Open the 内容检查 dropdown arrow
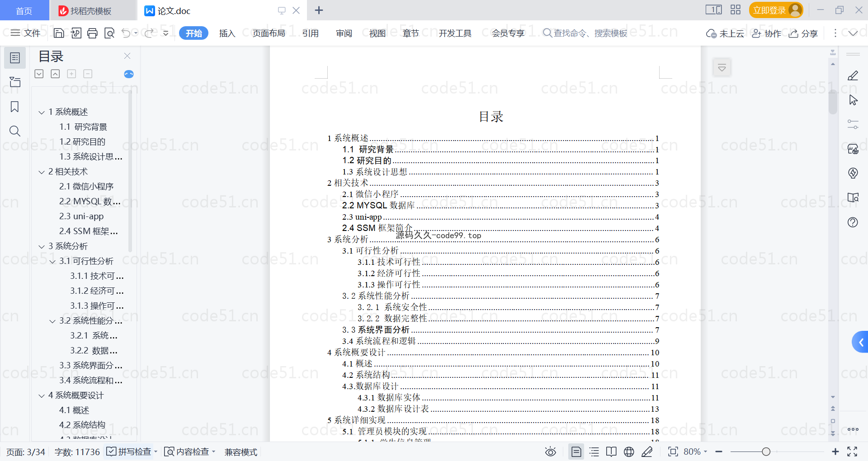The image size is (868, 461). (x=213, y=452)
